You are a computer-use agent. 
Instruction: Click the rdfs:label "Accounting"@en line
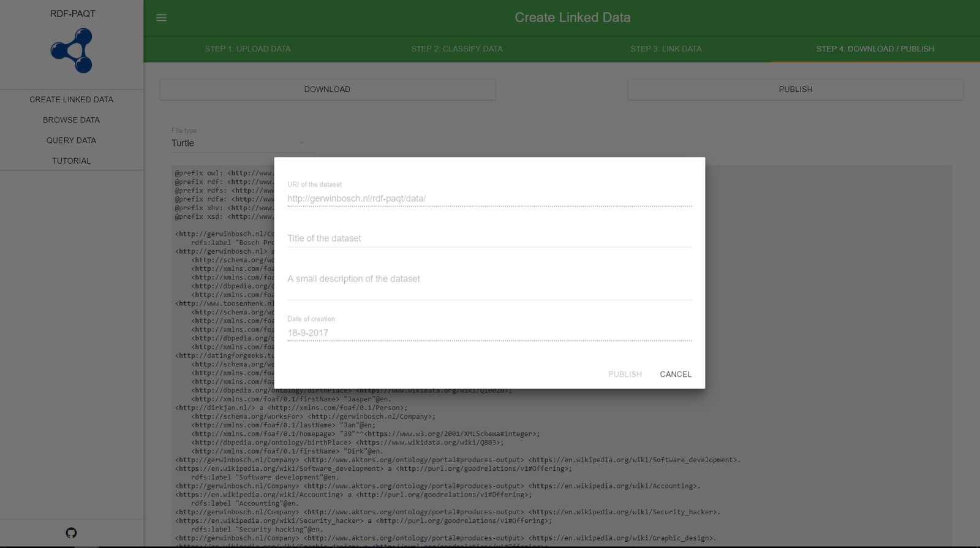(x=245, y=503)
